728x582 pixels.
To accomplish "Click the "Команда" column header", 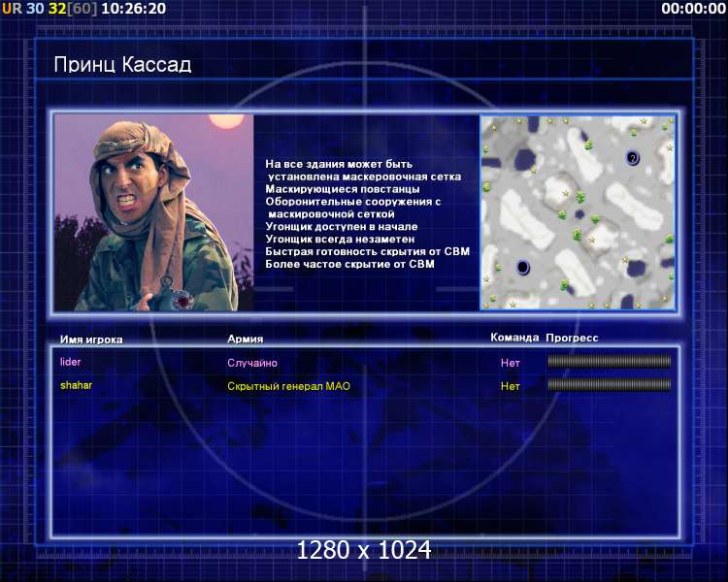I will (513, 338).
